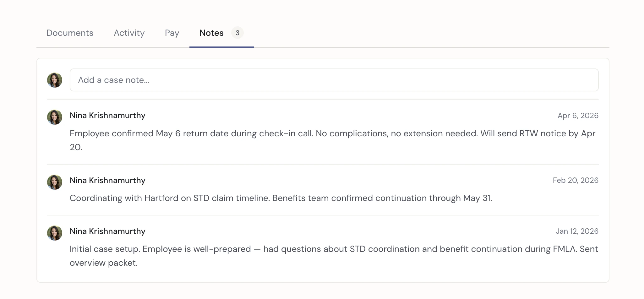This screenshot has height=299, width=644.
Task: Switch to the Activity tab
Action: pyautogui.click(x=129, y=33)
